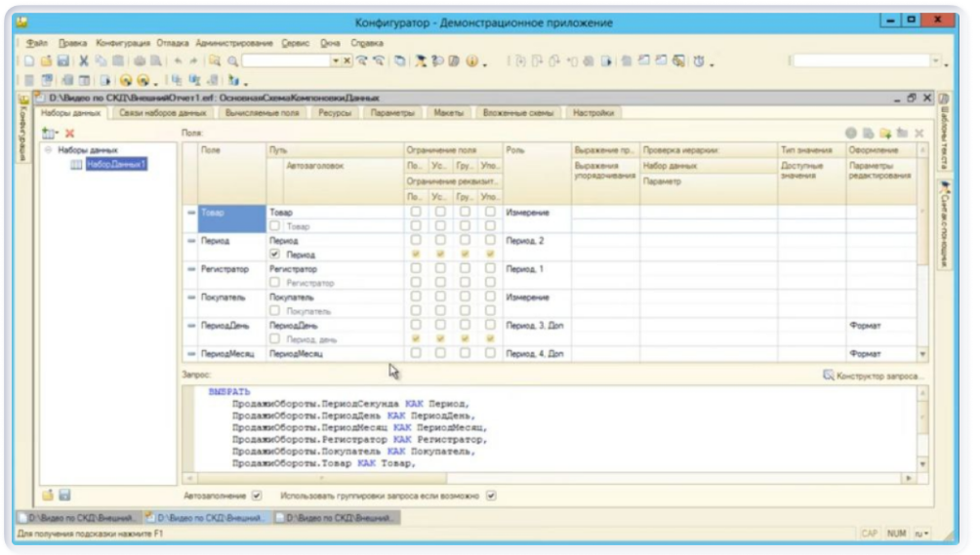Click the Cut scissors icon
This screenshot has height=555, width=980.
pos(84,61)
